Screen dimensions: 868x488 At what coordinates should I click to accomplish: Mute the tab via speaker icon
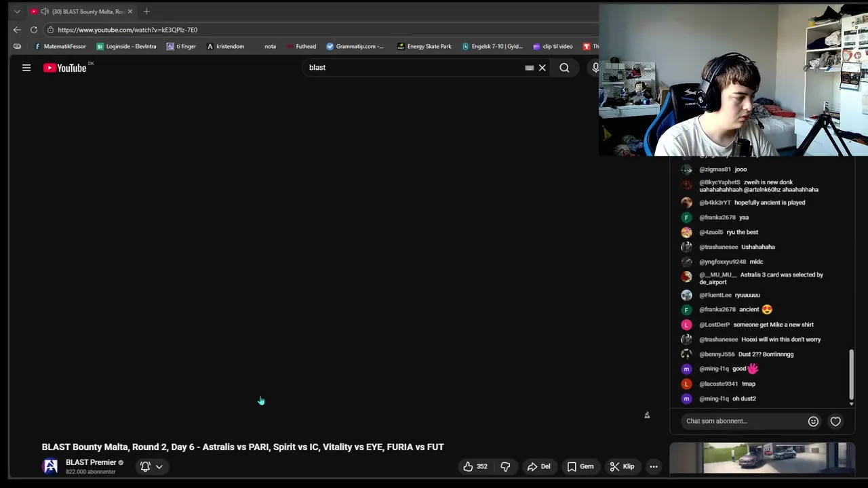[x=44, y=12]
